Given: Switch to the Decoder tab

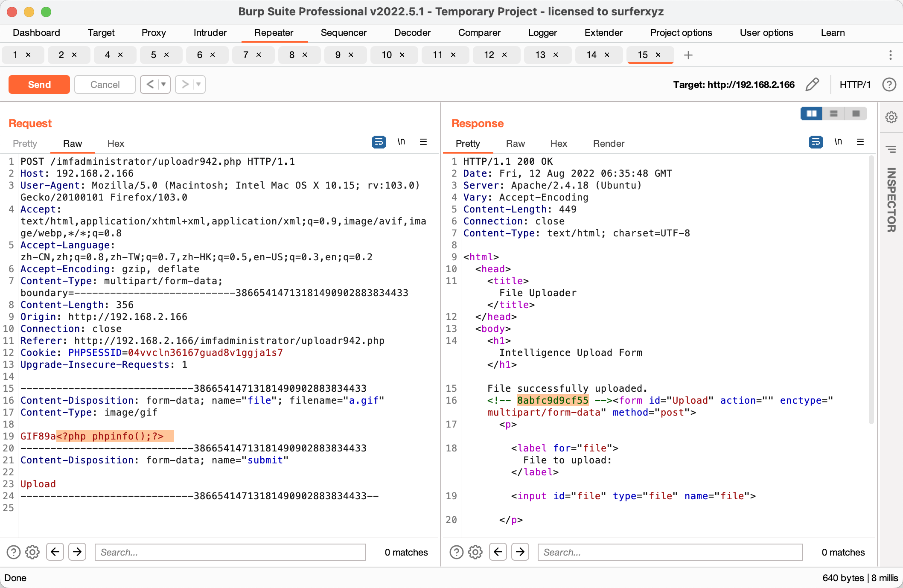Looking at the screenshot, I should [x=412, y=33].
